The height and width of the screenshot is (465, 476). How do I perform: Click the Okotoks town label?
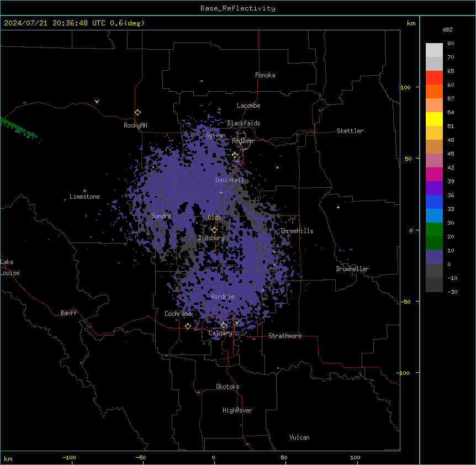click(228, 387)
